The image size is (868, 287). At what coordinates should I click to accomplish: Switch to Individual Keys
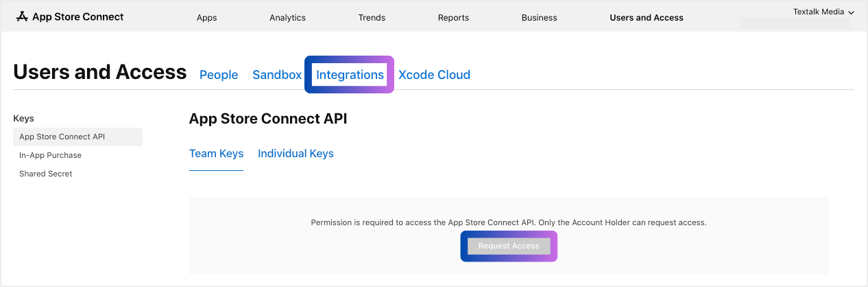coord(296,154)
